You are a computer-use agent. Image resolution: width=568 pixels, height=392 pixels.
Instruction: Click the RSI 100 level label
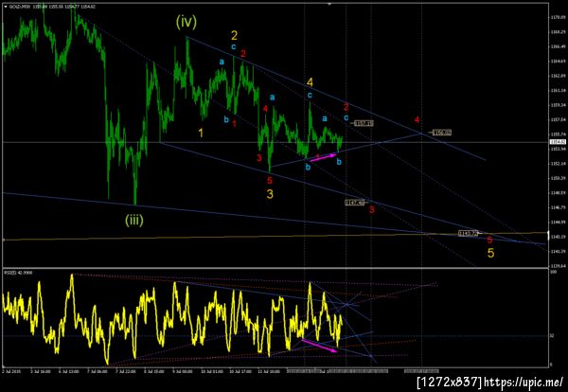tap(553, 272)
